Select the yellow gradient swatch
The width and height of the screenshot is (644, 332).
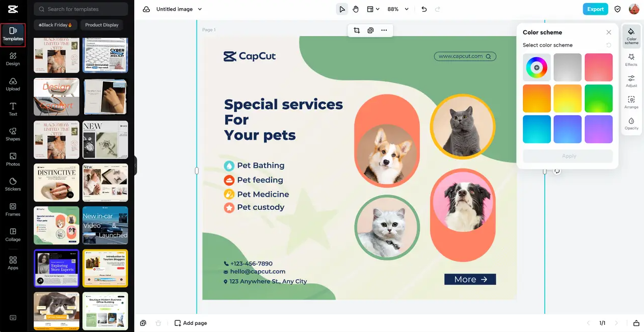pos(568,98)
